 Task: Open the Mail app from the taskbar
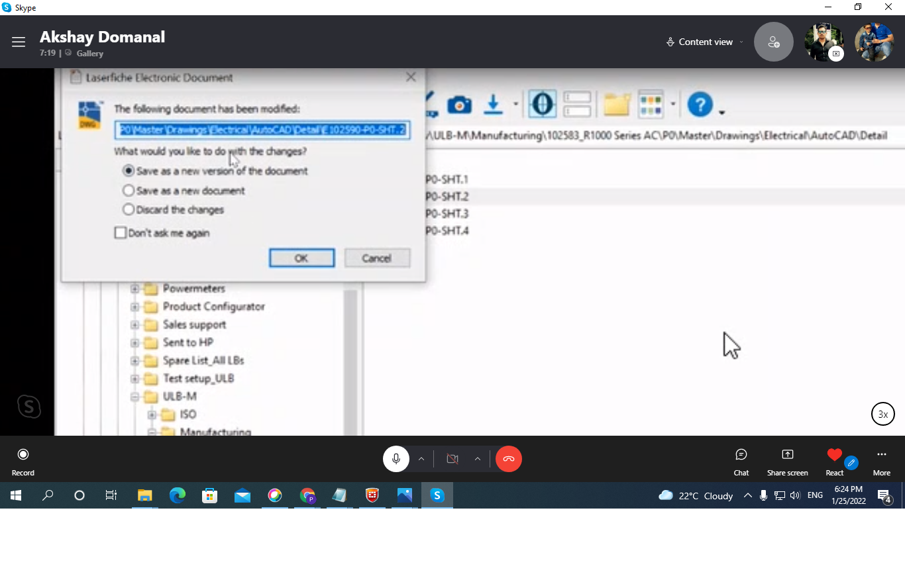(242, 495)
